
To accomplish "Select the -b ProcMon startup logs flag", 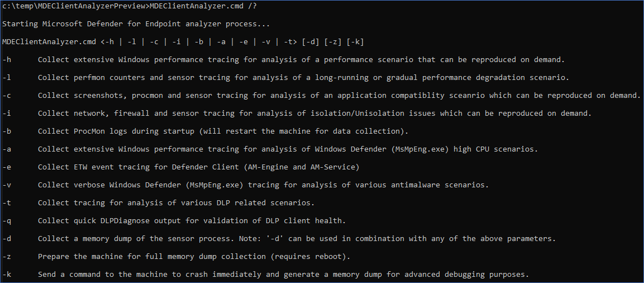I will (x=7, y=131).
